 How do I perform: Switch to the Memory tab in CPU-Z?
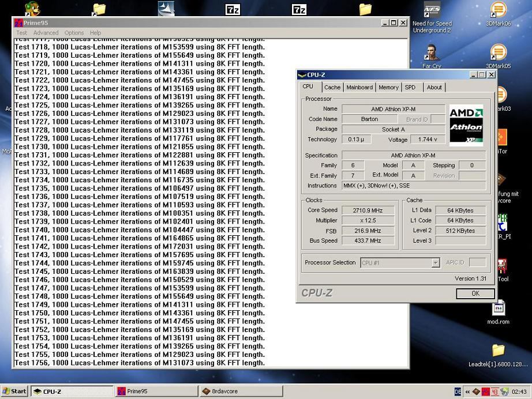(388, 88)
